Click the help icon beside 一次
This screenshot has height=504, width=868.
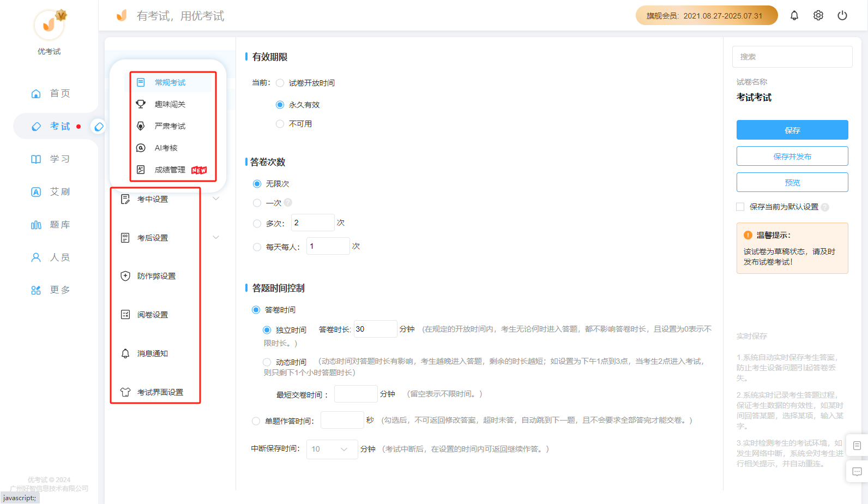(x=288, y=202)
